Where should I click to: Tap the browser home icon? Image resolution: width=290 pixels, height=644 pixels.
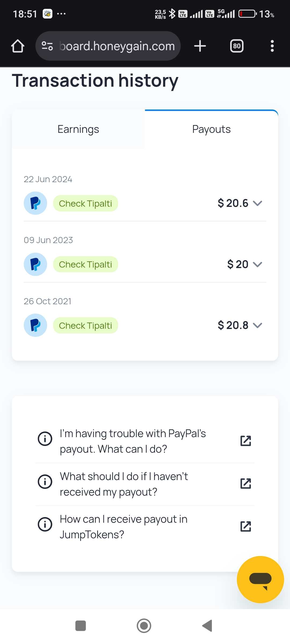[18, 46]
